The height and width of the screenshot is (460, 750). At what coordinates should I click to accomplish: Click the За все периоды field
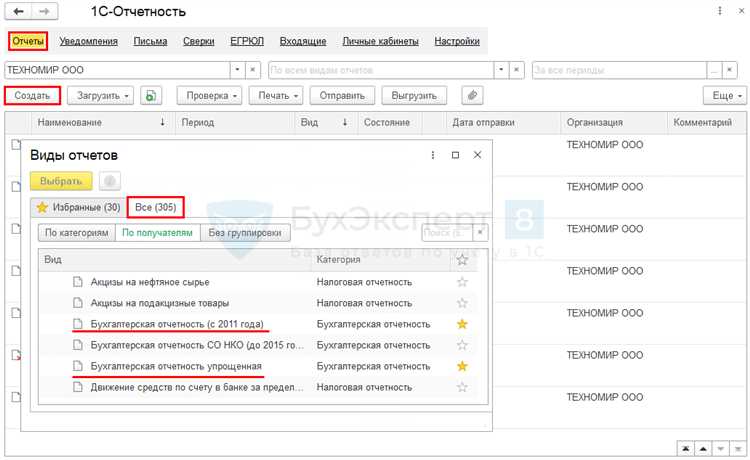[619, 70]
